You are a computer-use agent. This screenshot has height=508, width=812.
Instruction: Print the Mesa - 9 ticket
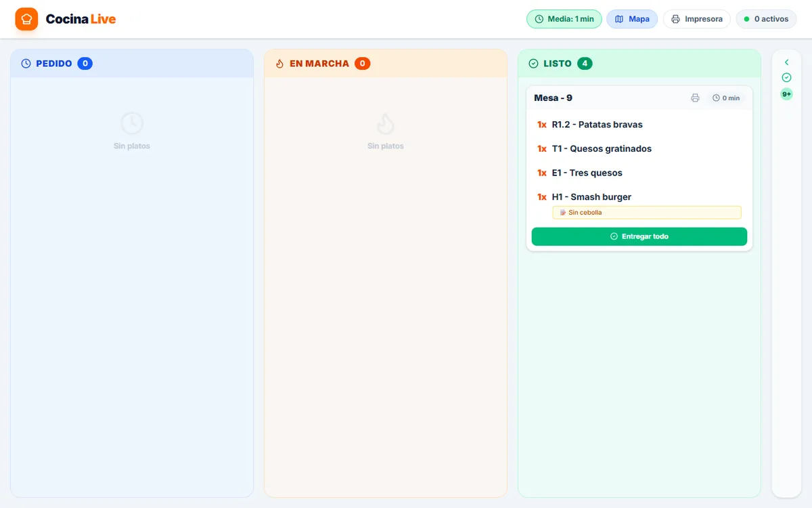click(x=695, y=98)
